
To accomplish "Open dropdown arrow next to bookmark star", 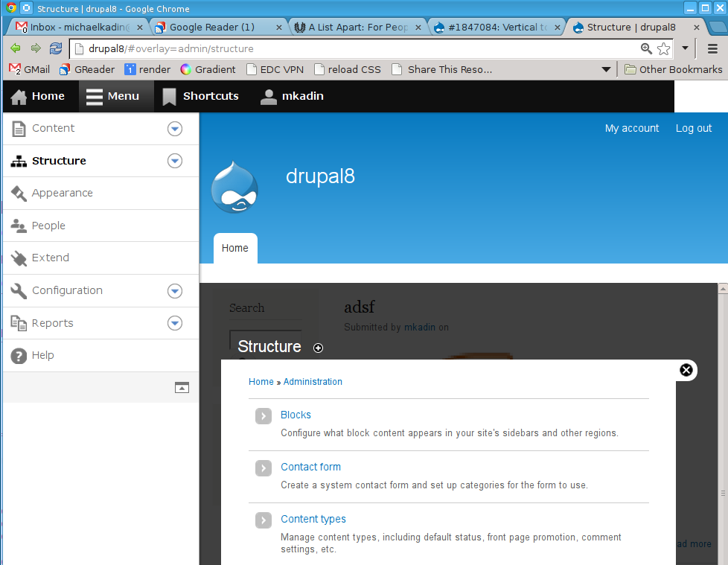I will coord(685,48).
